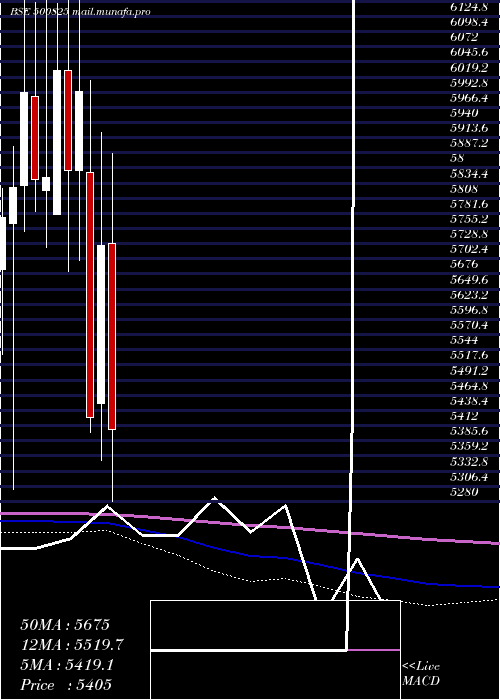
Task: Click the 5702.4 price axis label
Action: [469, 250]
